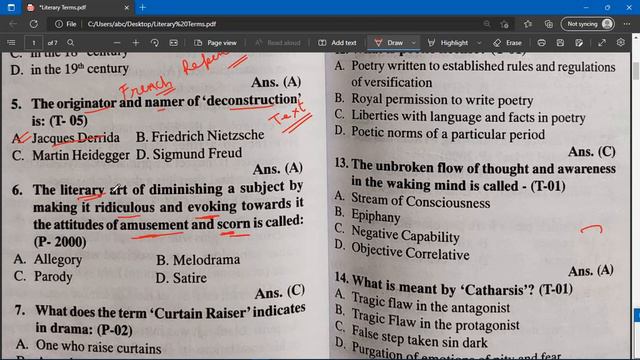
Task: Click the 'B. Melodrama' option text
Action: [198, 260]
